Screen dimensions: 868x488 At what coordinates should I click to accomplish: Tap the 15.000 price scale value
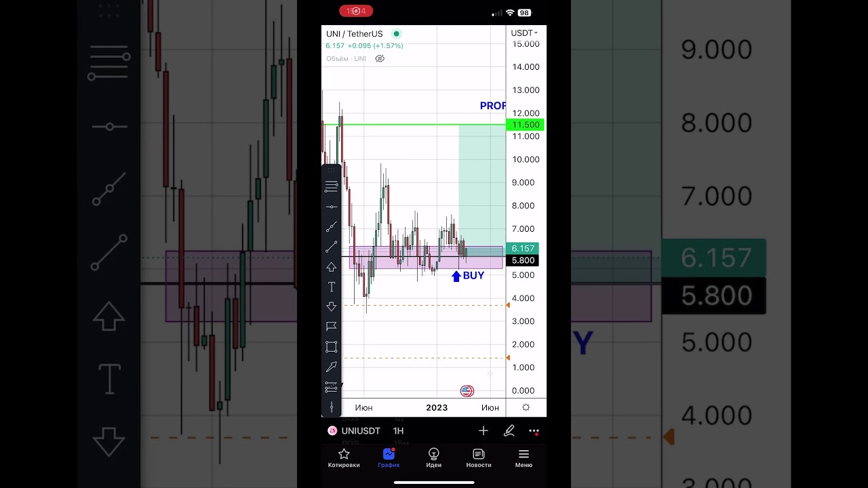(526, 44)
